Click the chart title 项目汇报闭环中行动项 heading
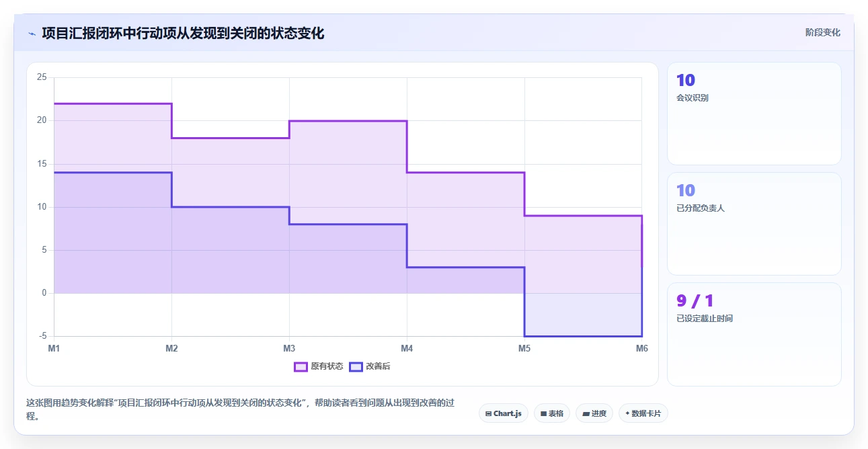The height and width of the screenshot is (449, 868). [183, 33]
